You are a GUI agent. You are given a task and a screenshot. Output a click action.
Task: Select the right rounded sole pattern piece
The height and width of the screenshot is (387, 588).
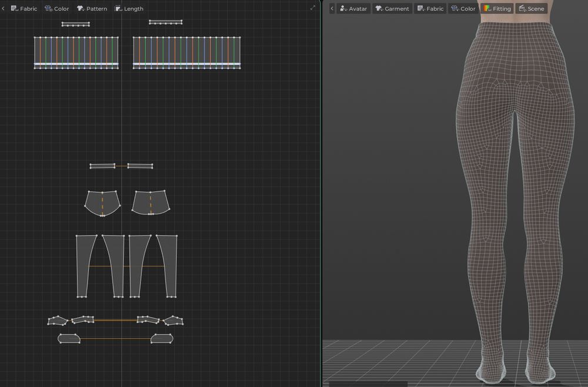pos(162,339)
